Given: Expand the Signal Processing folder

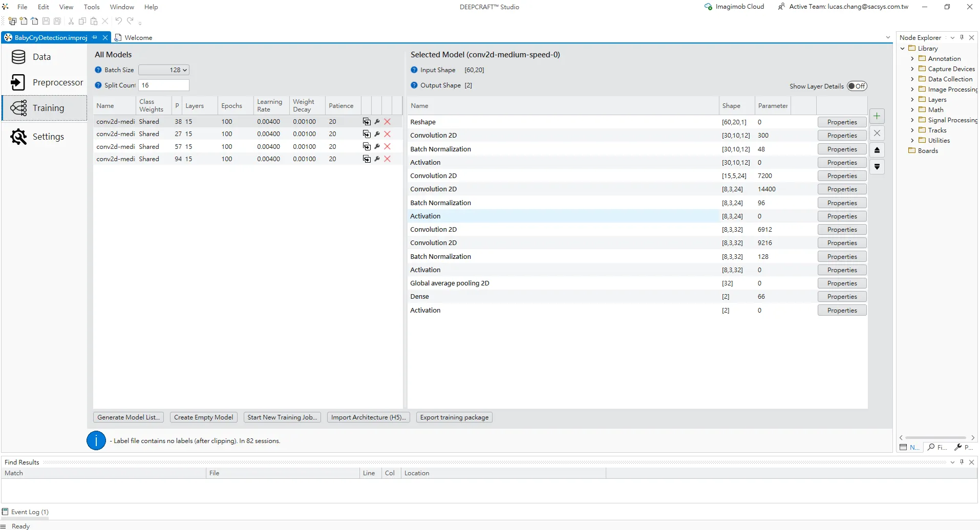Looking at the screenshot, I should [912, 120].
